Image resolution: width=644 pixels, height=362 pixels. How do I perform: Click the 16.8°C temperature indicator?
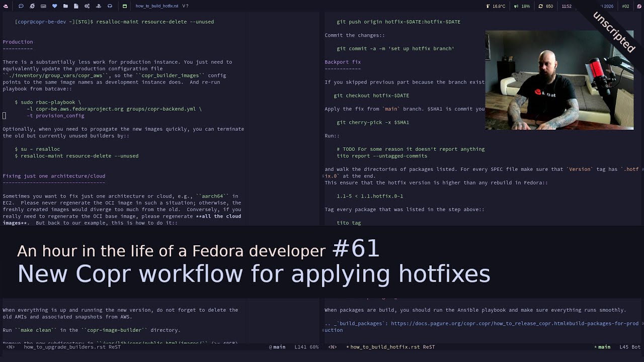click(496, 6)
